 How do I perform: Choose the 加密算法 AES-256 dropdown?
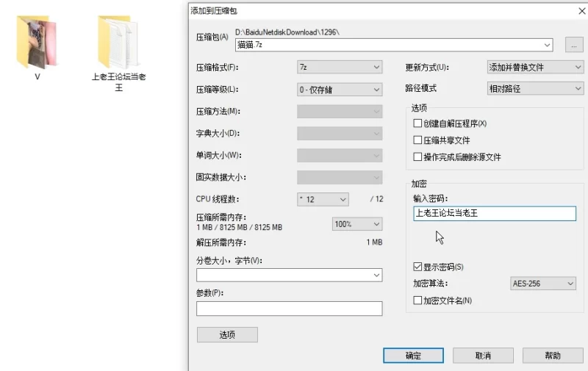click(x=543, y=284)
